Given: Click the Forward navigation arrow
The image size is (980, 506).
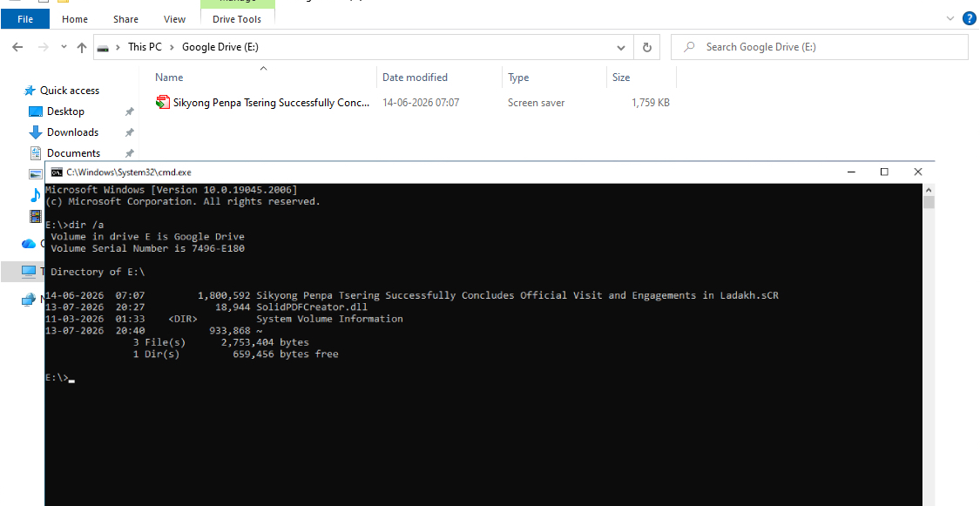Looking at the screenshot, I should 44,47.
